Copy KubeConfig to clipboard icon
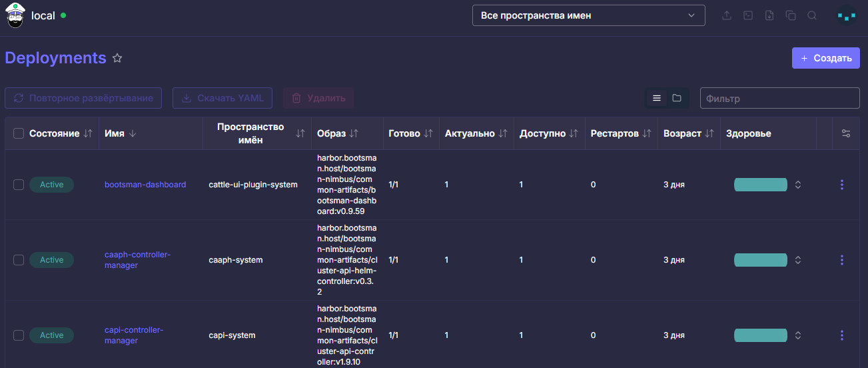Screen dimensions: 868x368 [791, 15]
